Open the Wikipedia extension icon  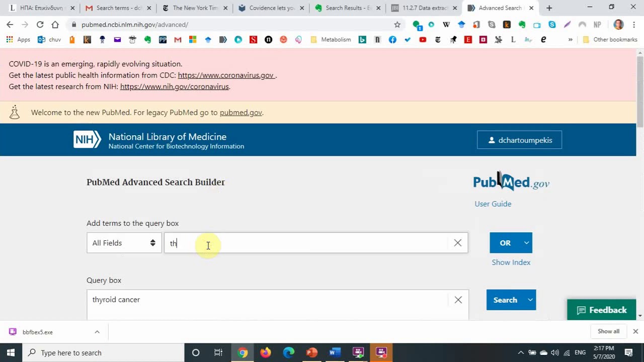click(446, 25)
